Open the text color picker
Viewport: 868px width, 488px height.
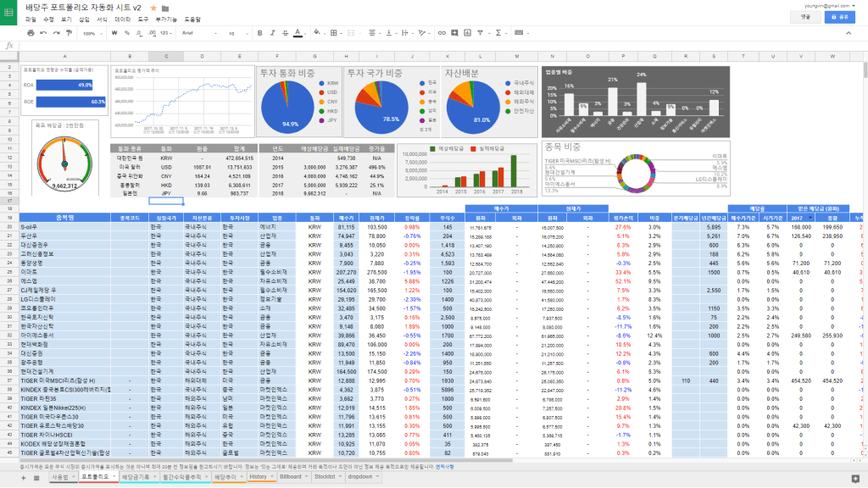point(298,33)
